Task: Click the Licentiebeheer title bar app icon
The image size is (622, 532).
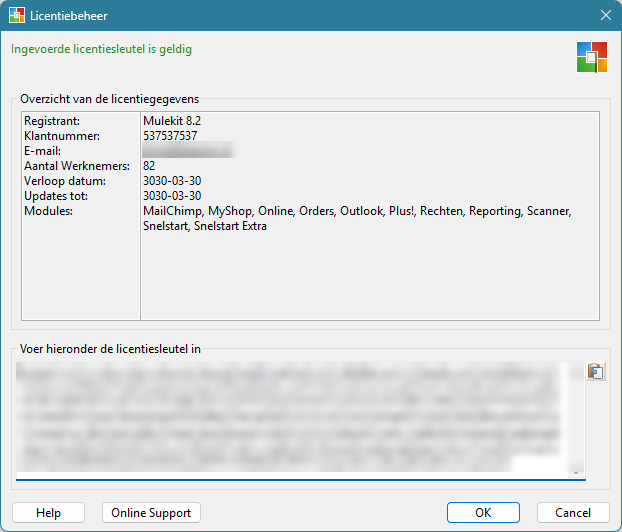Action: click(x=17, y=15)
